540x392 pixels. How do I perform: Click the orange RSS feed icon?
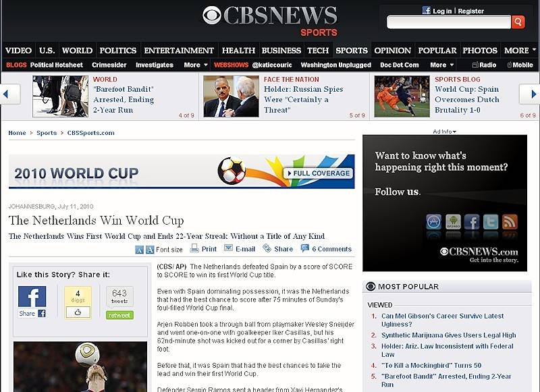[510, 222]
